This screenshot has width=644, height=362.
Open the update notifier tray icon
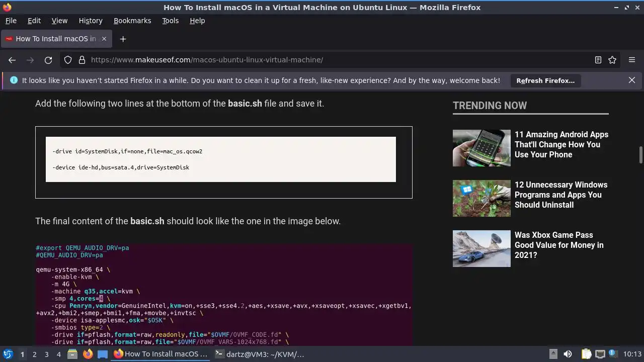[613, 354]
